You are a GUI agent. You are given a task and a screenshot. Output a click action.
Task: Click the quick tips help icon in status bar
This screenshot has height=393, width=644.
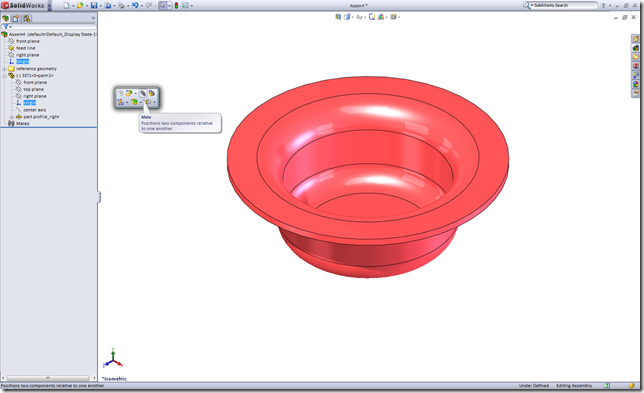(x=607, y=386)
